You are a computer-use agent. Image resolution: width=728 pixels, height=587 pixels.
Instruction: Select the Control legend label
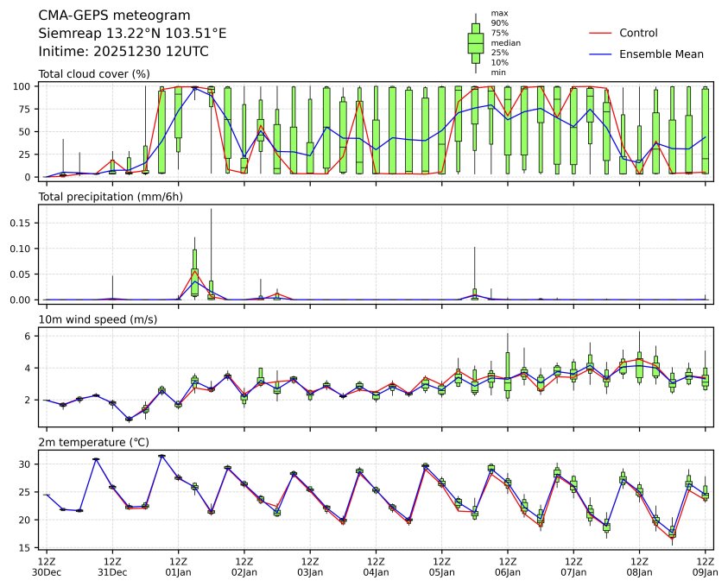pyautogui.click(x=638, y=33)
